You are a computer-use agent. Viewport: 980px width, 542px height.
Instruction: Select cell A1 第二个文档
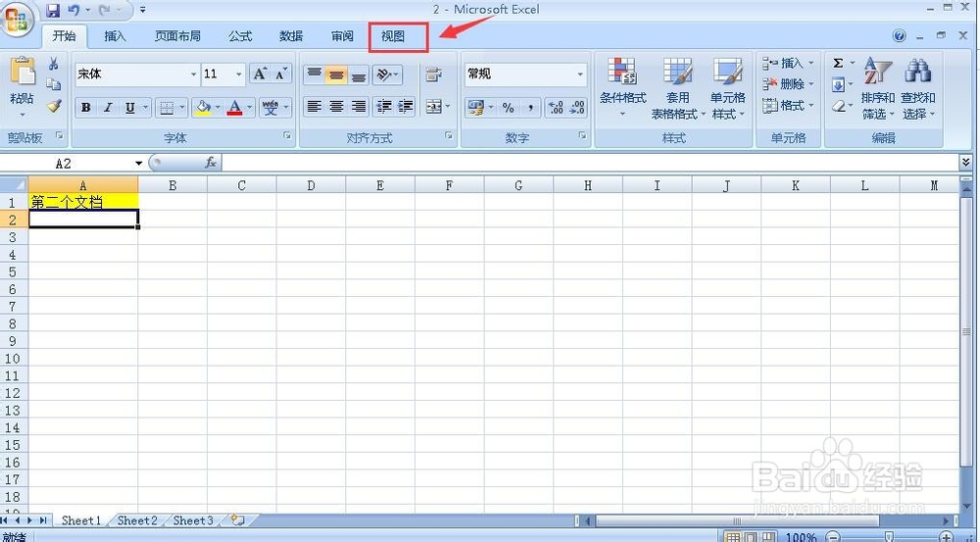click(x=83, y=202)
